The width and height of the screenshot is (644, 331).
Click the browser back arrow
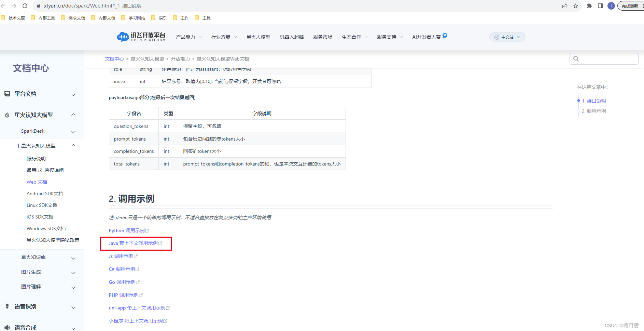(x=3, y=6)
